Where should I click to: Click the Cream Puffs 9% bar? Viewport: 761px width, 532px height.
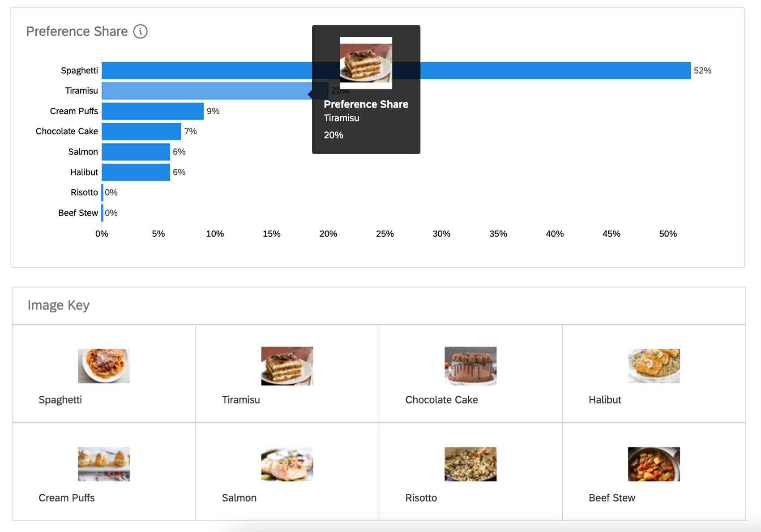click(153, 111)
